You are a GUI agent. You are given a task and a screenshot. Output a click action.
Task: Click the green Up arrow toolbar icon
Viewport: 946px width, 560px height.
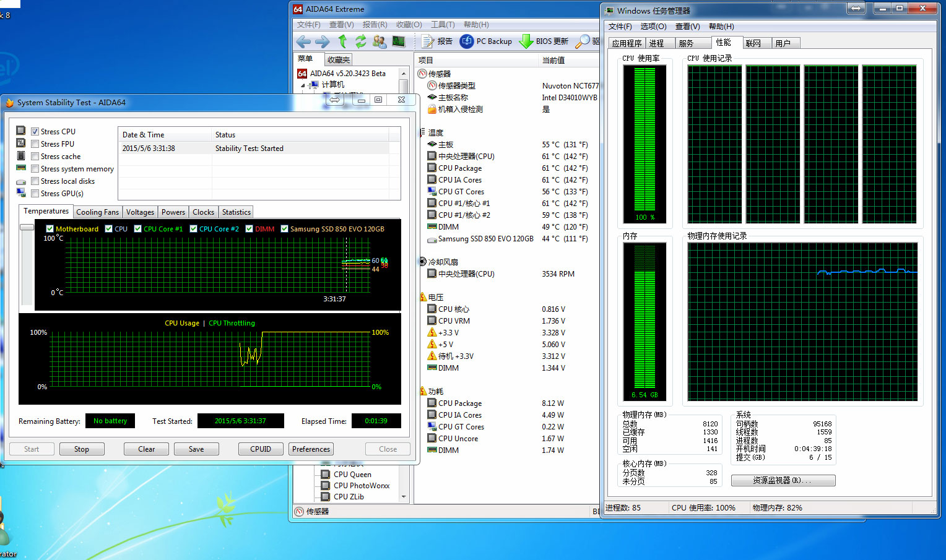point(342,41)
